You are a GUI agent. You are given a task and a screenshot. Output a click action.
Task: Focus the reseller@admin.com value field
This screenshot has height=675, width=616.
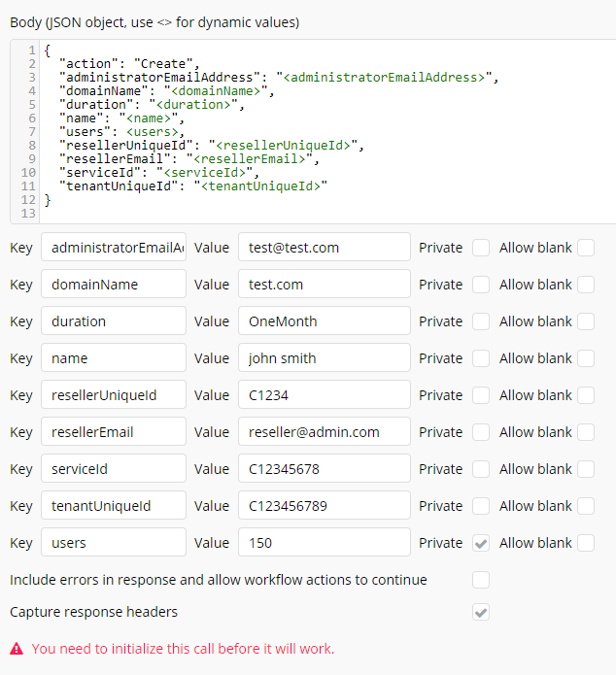[324, 432]
